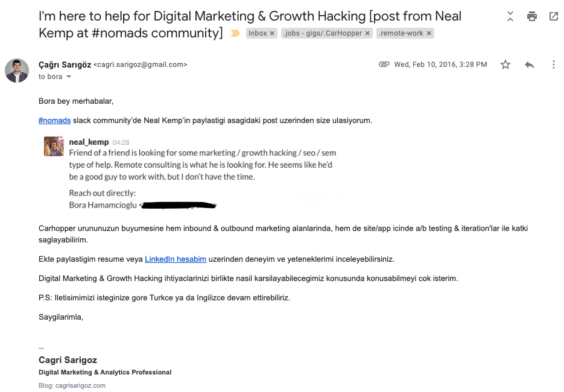
Task: Remove the .jobs - gigs/.CarHopper label
Action: pyautogui.click(x=367, y=33)
